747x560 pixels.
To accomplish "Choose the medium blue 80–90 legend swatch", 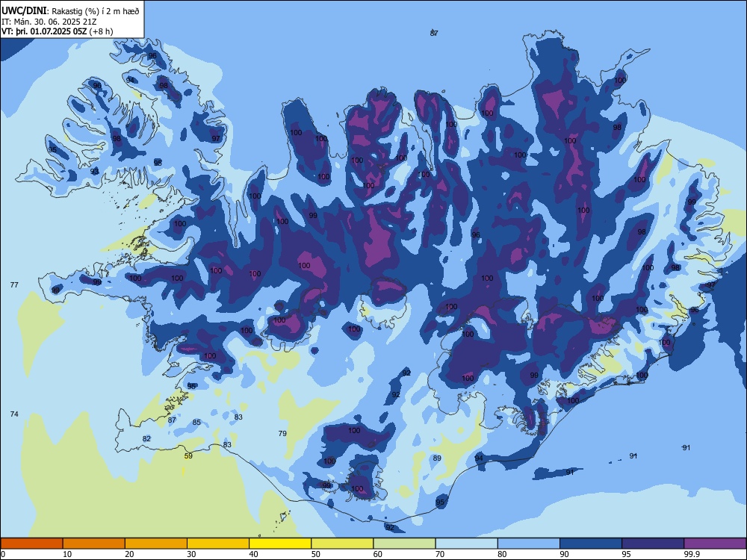I will coord(529,544).
